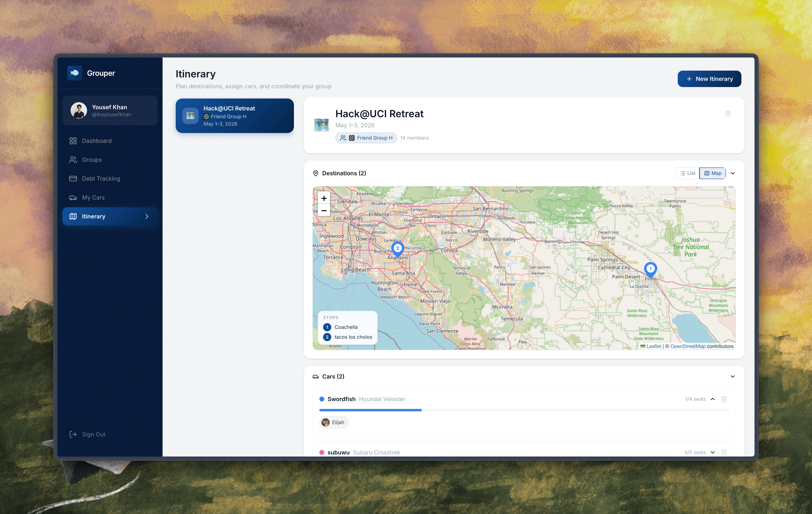Click the Swordfish seat progress bar
Screen dimensions: 812x514
(524, 410)
